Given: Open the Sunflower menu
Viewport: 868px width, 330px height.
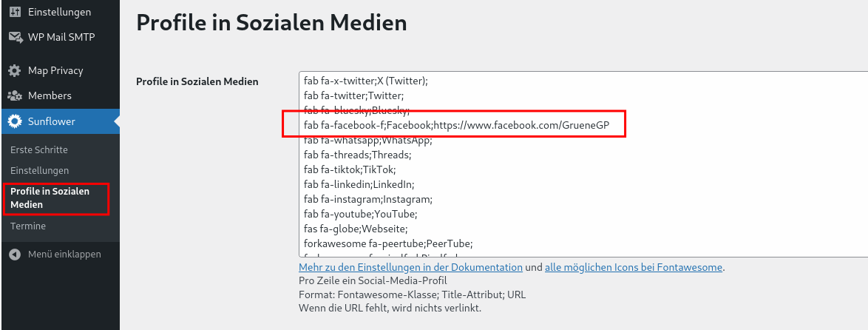Looking at the screenshot, I should pos(51,121).
